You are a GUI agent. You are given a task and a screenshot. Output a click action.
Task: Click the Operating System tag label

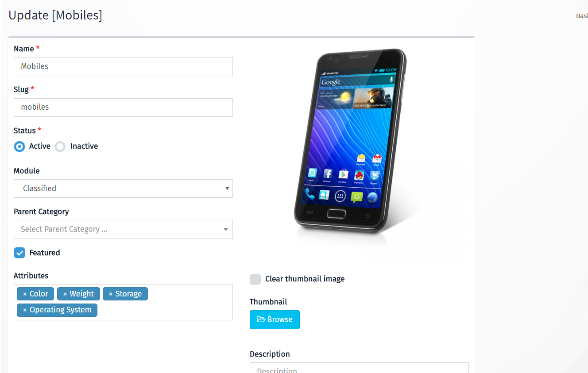[x=60, y=310]
